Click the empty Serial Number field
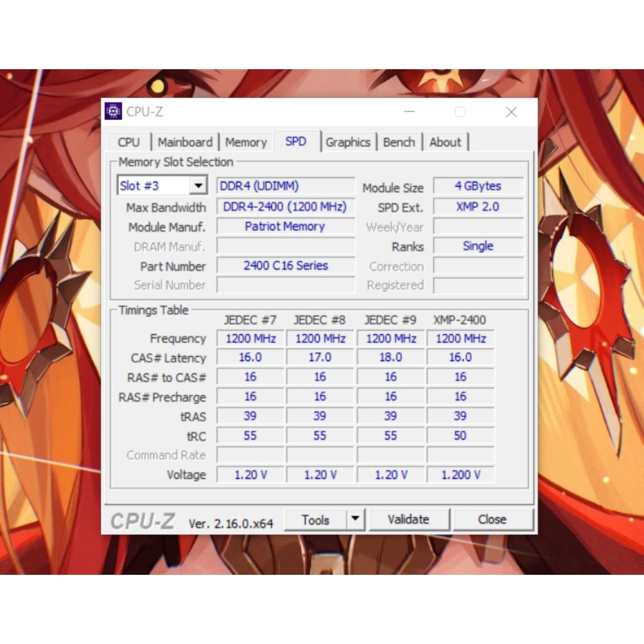The height and width of the screenshot is (644, 644). point(286,285)
